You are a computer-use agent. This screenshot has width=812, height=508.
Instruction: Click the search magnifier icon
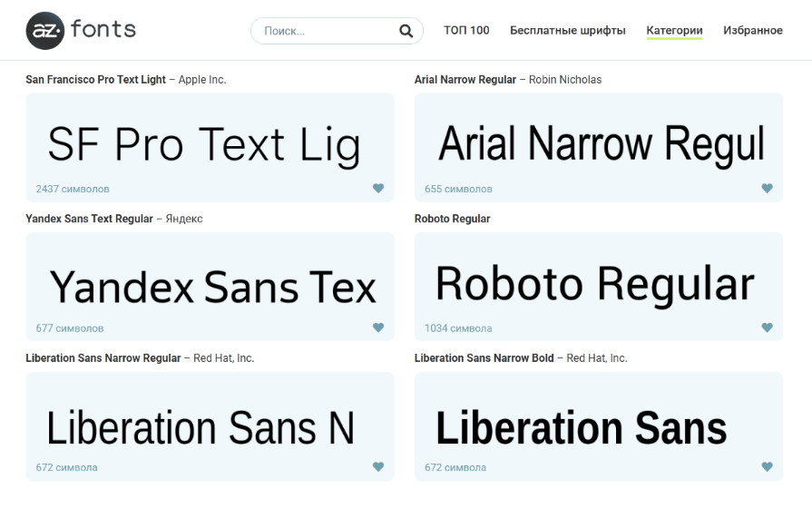[x=406, y=31]
